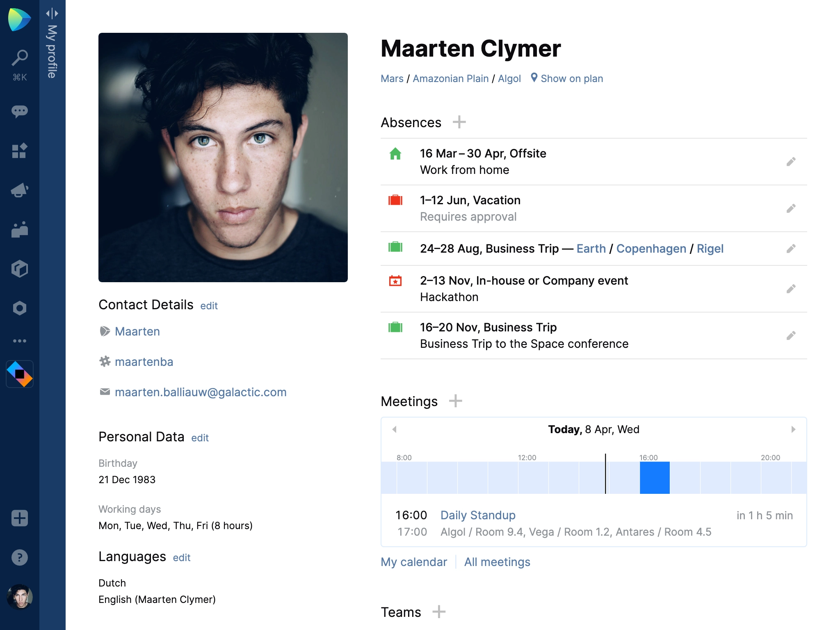
Task: Edit the 1–12 Jun Vacation absence
Action: 791,208
